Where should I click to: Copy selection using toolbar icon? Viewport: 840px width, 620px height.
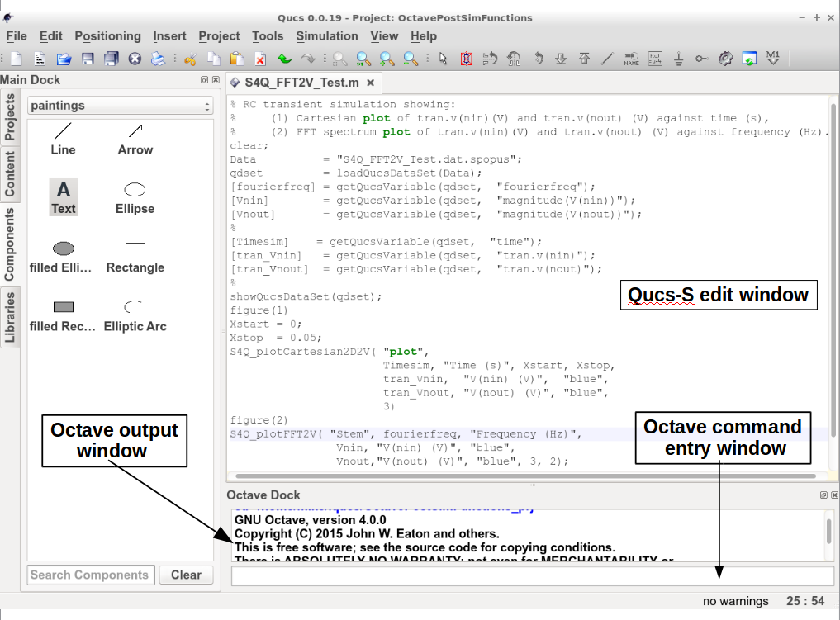coord(213,59)
